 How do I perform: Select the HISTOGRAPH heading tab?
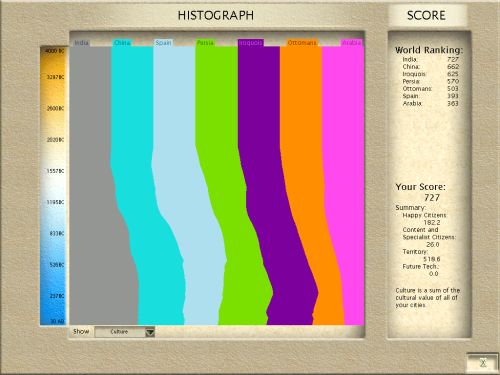click(x=216, y=15)
